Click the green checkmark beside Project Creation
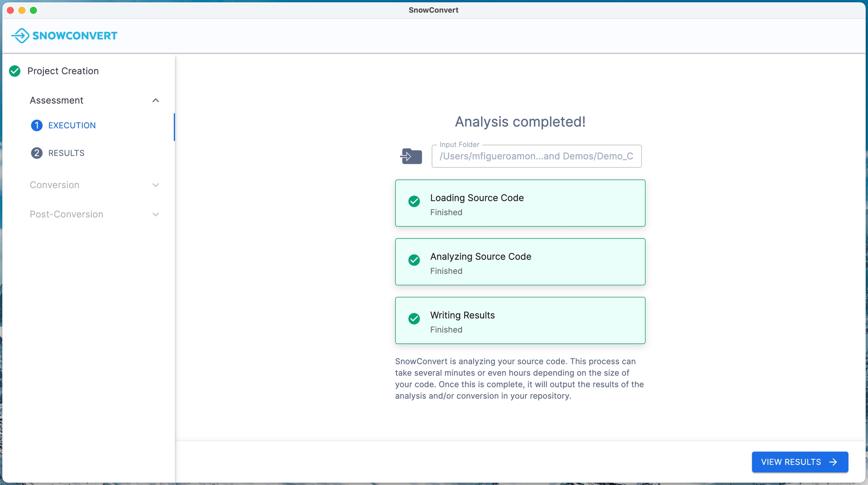The width and height of the screenshot is (868, 485). [15, 71]
